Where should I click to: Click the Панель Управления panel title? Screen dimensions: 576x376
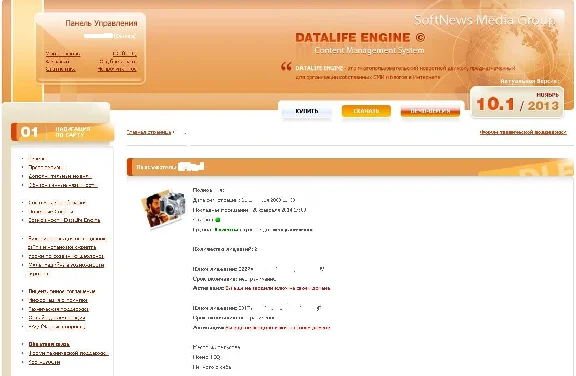pyautogui.click(x=101, y=23)
